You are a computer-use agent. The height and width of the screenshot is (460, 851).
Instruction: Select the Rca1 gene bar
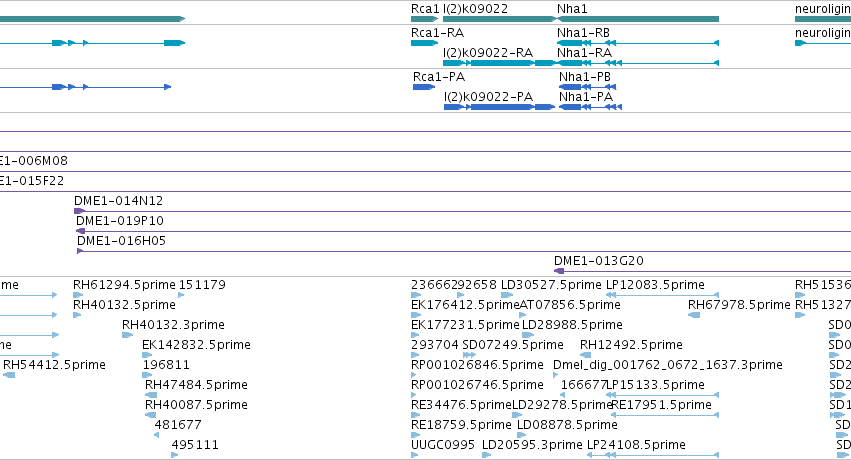(x=424, y=19)
